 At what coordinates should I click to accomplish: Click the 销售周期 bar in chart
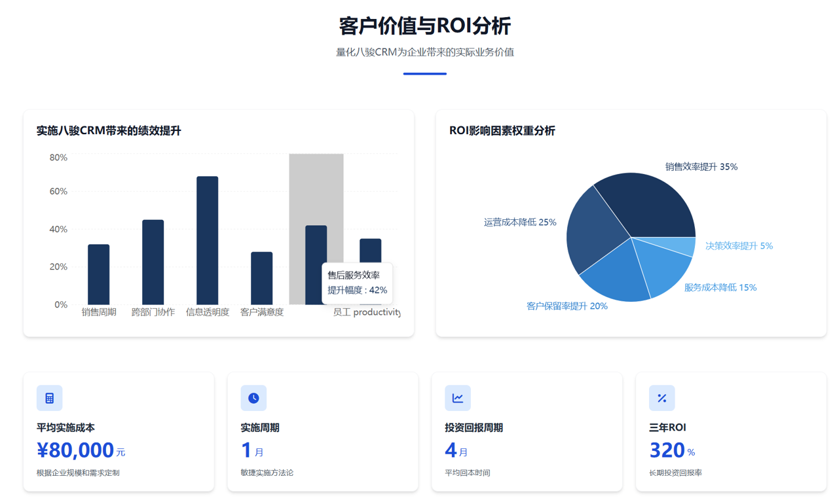click(x=99, y=275)
